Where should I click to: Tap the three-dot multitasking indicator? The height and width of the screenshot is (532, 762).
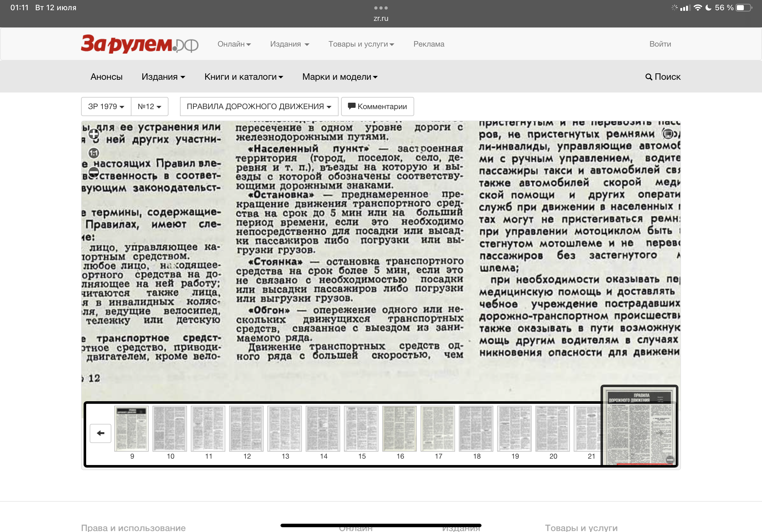(381, 8)
